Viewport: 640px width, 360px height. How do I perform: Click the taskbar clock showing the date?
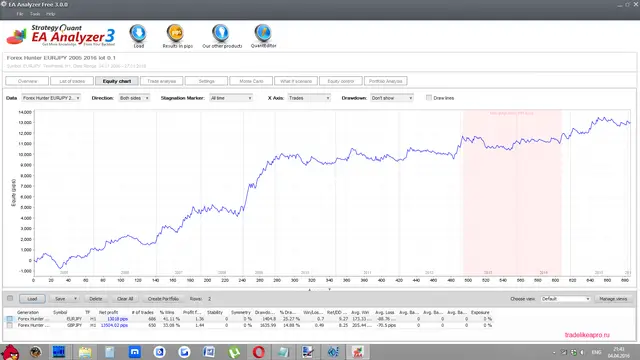point(619,352)
